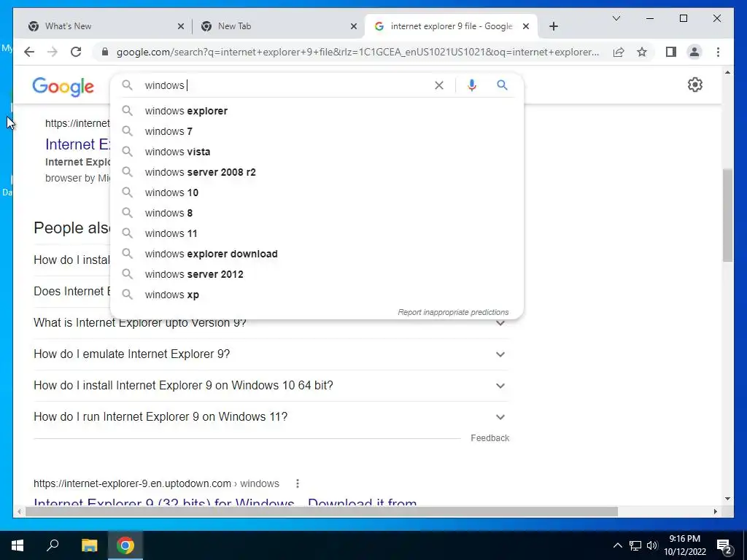Image resolution: width=747 pixels, height=560 pixels.
Task: Click the address bar URL
Action: (357, 52)
